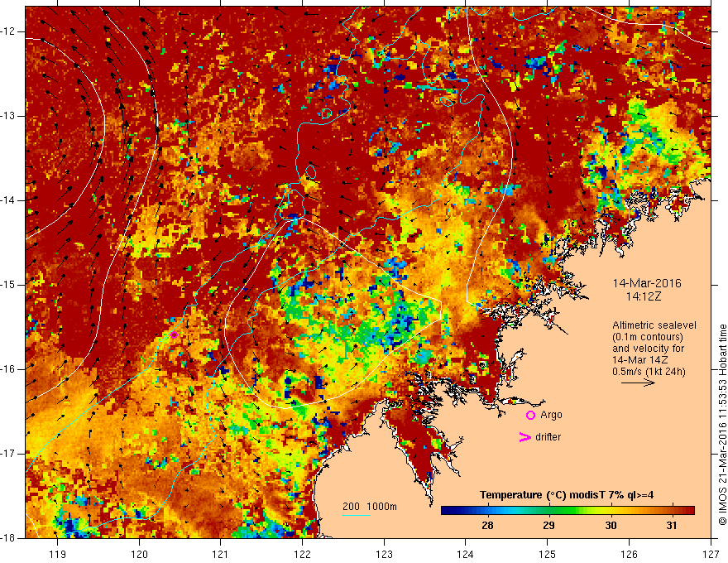This screenshot has height=563, width=728.
Task: Click the 'drifter' legend label
Action: [x=548, y=437]
